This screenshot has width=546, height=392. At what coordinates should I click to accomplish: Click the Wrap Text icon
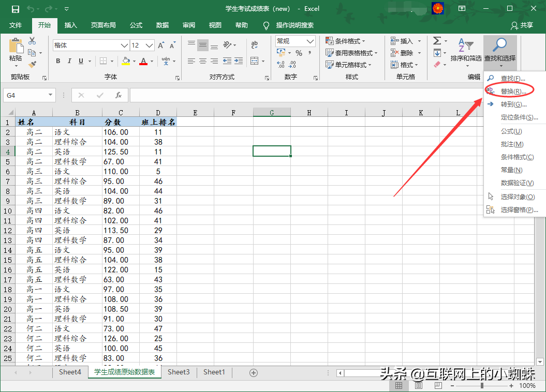click(x=255, y=45)
